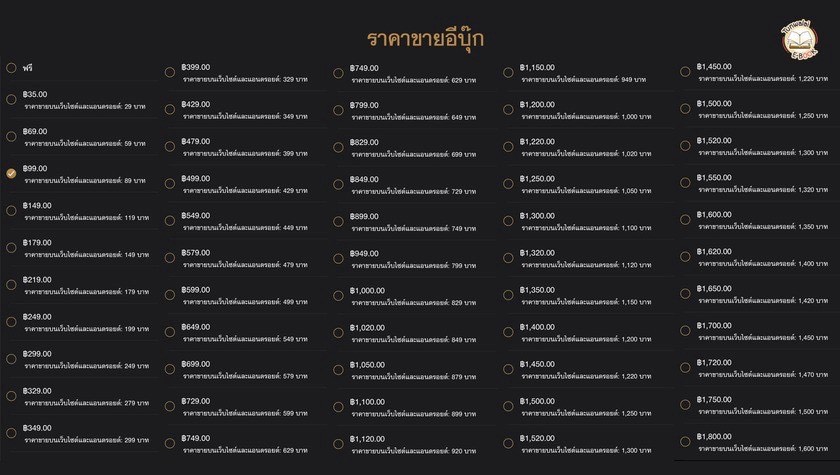Pick the ฿499.00 e-book price
The height and width of the screenshot is (475, 840).
point(171,183)
